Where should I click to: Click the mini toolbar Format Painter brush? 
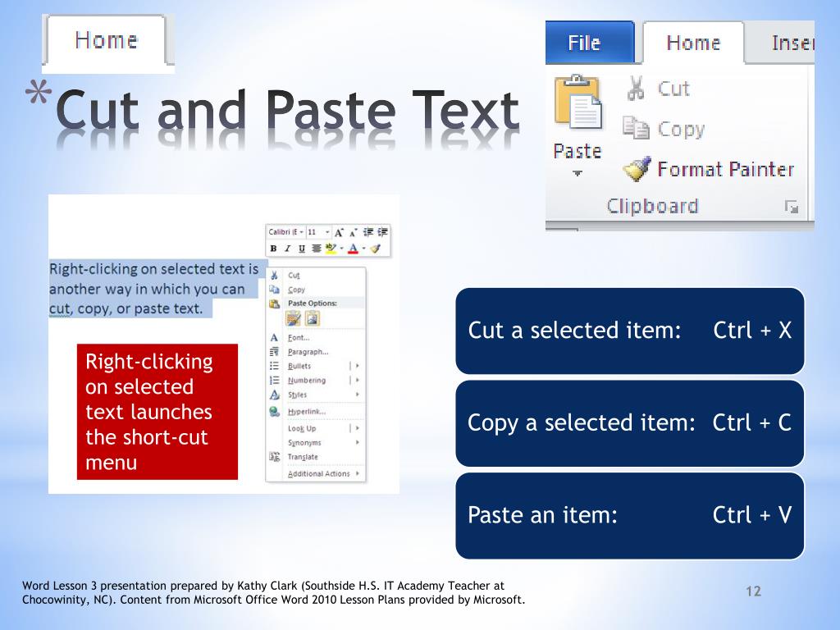[x=376, y=249]
